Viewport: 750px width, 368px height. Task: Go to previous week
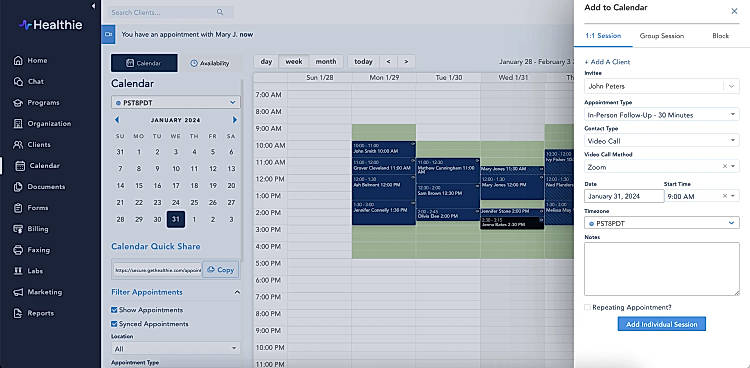pos(388,61)
